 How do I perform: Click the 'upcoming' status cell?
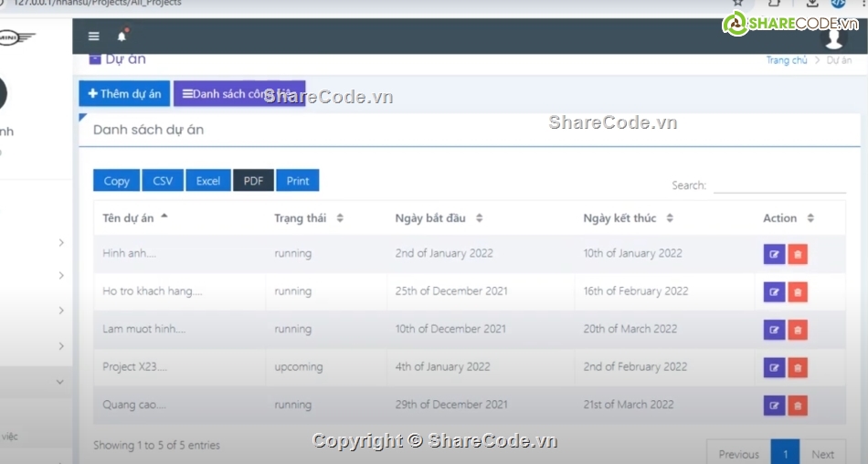point(299,366)
